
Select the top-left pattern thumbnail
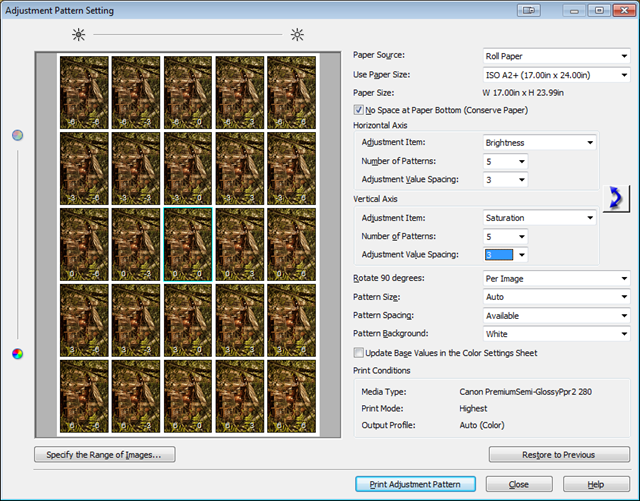(84, 92)
